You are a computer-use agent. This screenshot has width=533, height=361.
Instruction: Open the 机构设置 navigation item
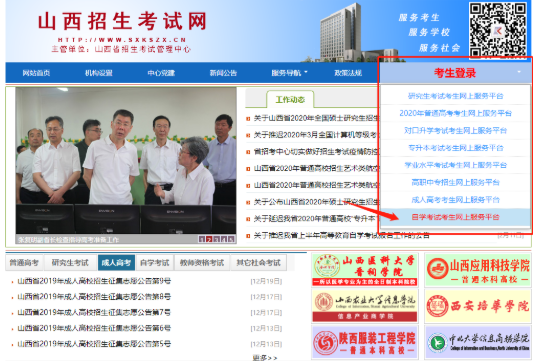coord(99,73)
